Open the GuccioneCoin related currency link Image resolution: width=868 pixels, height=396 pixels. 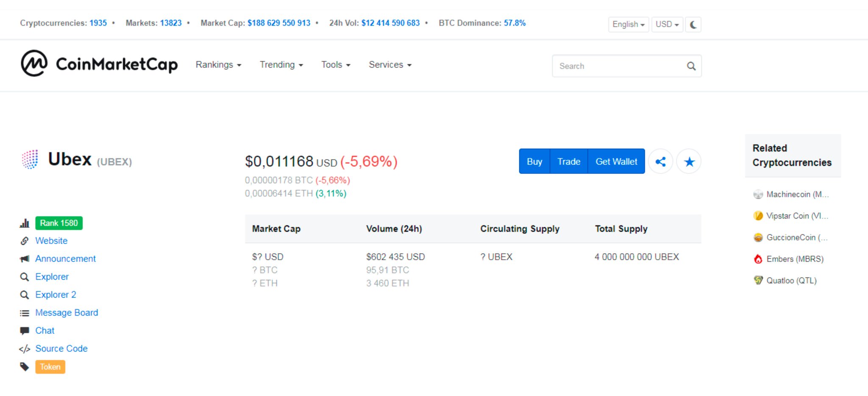pos(797,238)
